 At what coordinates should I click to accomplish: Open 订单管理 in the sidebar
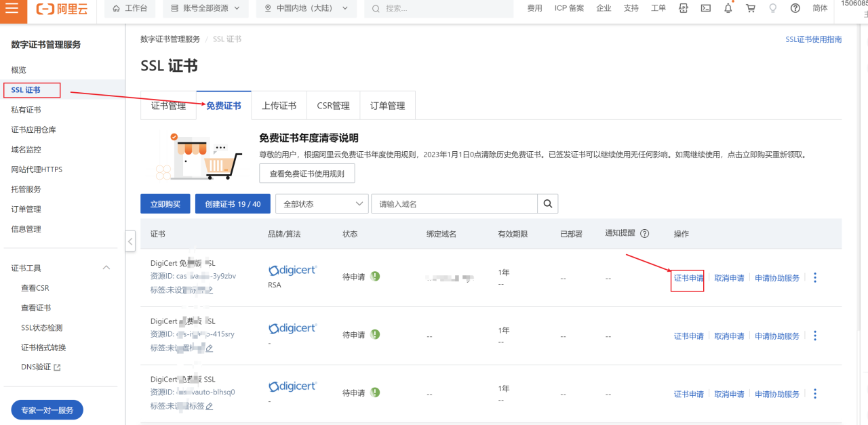26,209
